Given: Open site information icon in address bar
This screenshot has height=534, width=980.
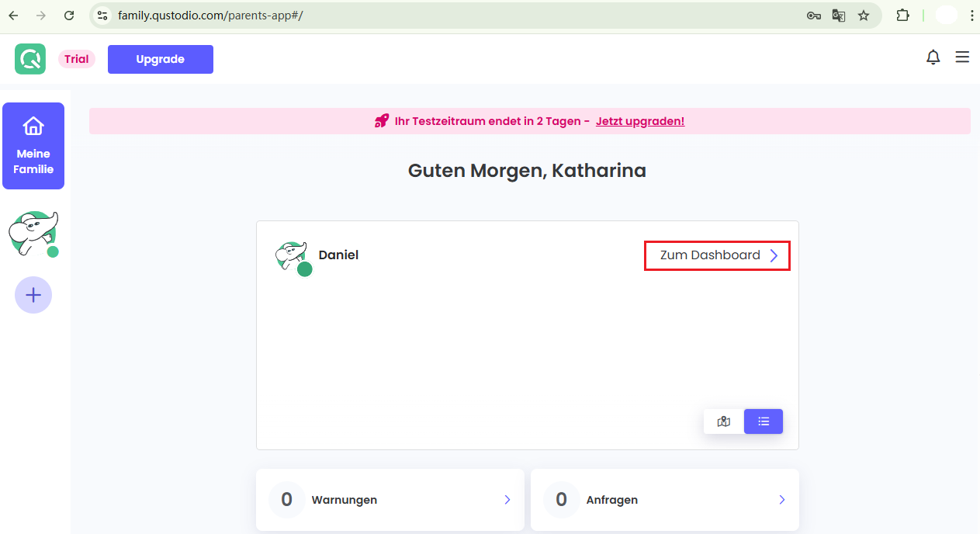Looking at the screenshot, I should [x=102, y=16].
